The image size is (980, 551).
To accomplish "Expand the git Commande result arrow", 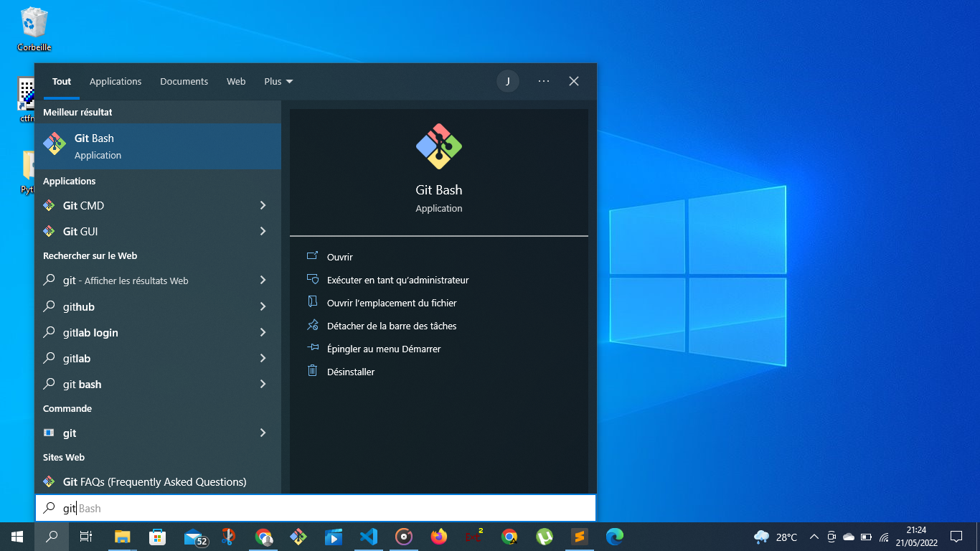I will coord(263,433).
